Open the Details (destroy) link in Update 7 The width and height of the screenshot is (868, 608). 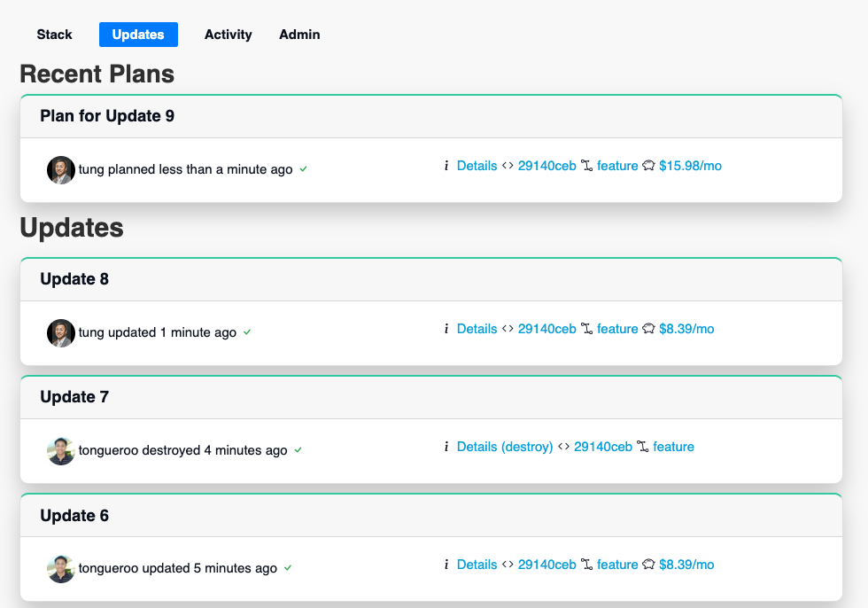[505, 447]
